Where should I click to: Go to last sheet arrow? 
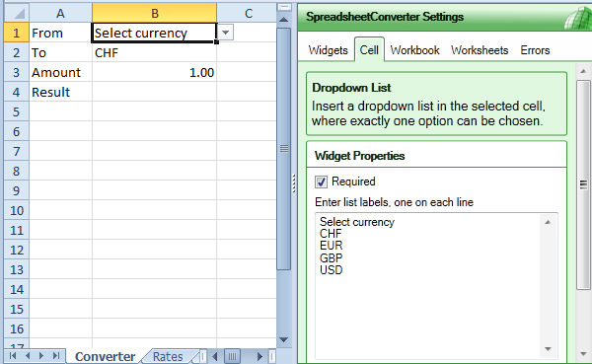click(56, 356)
